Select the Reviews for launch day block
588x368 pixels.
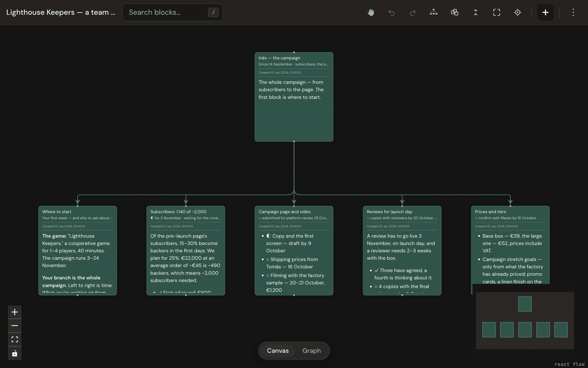402,251
